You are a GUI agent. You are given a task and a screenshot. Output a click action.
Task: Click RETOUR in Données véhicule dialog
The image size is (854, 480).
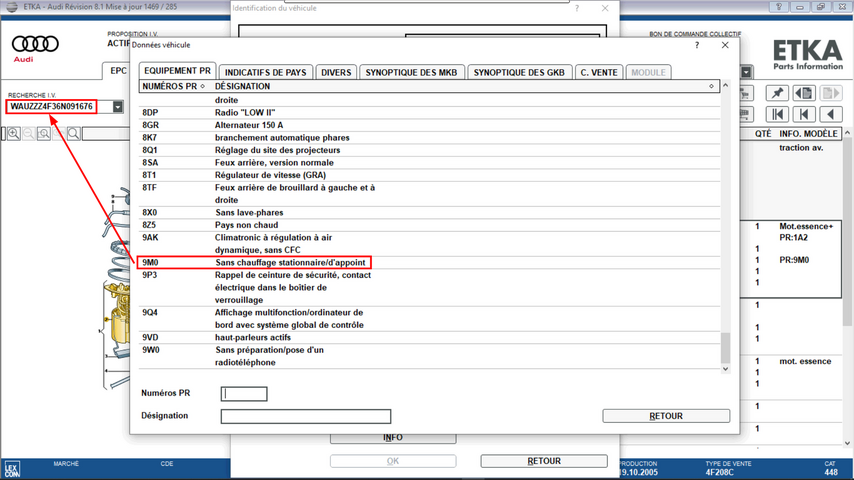(666, 416)
